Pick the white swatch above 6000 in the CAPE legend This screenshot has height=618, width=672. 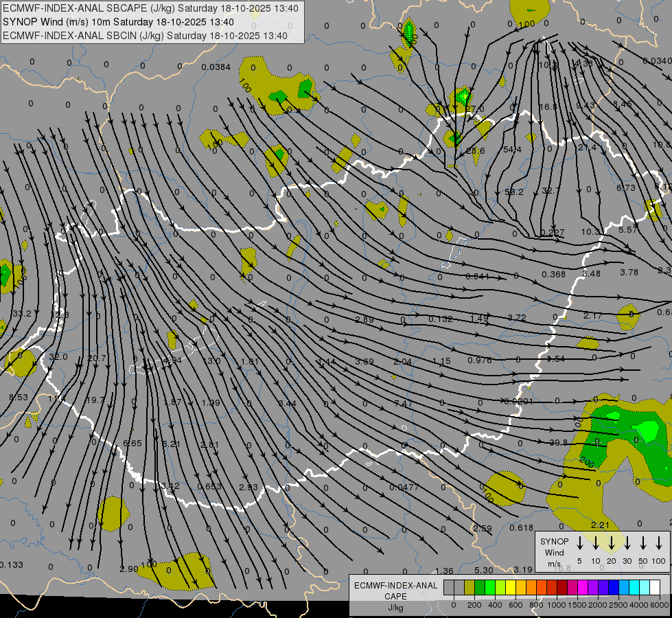click(654, 588)
